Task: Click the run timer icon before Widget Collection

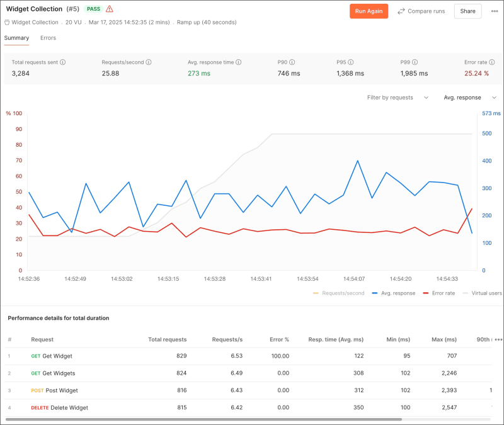Action: [6, 23]
